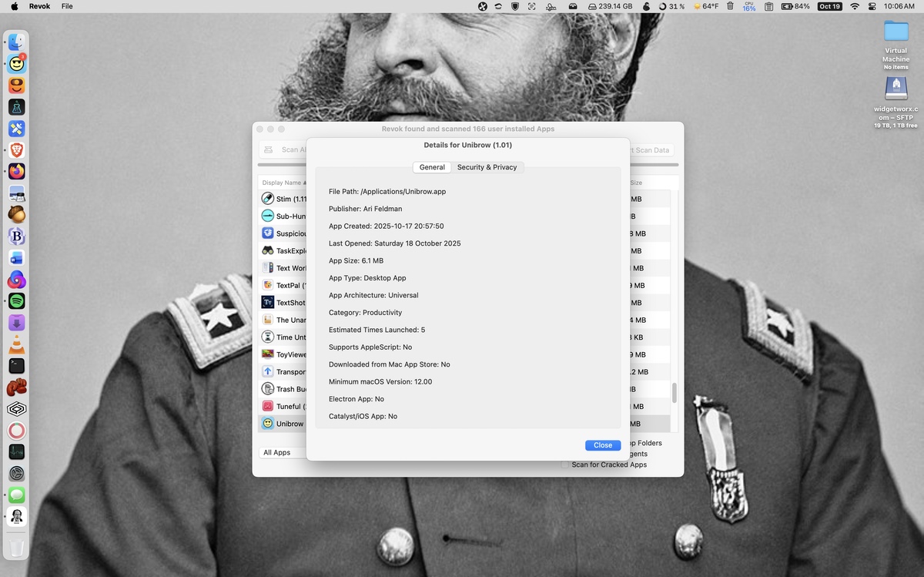Open Control Center in the menu bar

tap(872, 6)
